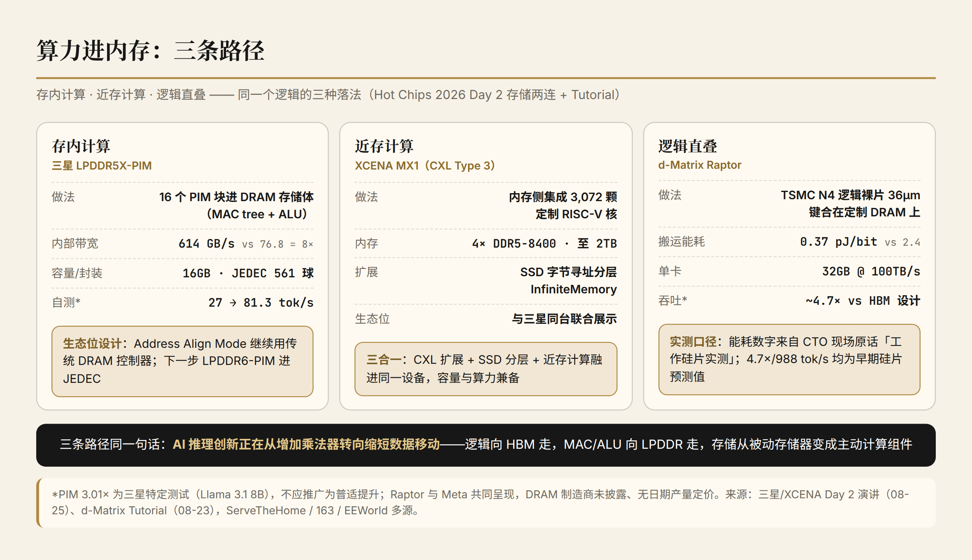Click the 扩展 row label
This screenshot has width=972, height=560.
tap(366, 272)
